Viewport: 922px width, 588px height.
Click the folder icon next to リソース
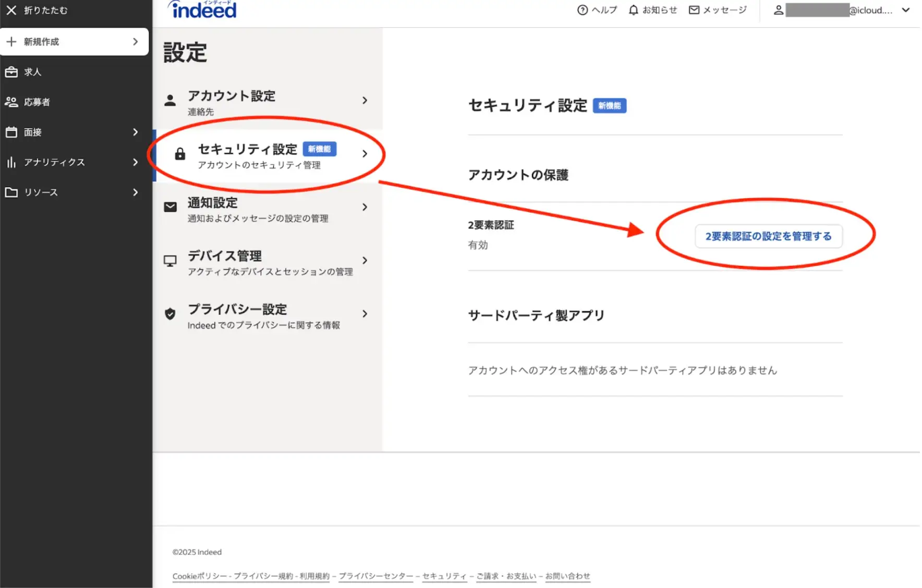tap(11, 192)
